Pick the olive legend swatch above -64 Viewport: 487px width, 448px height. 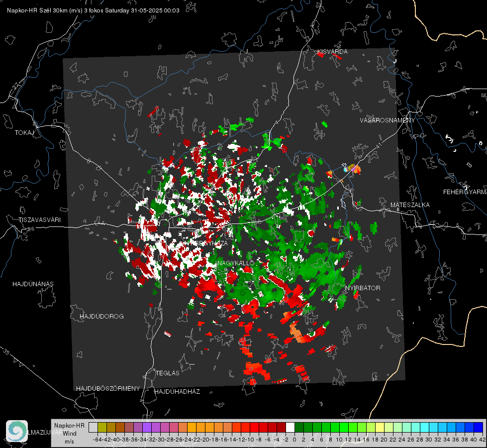102,428
